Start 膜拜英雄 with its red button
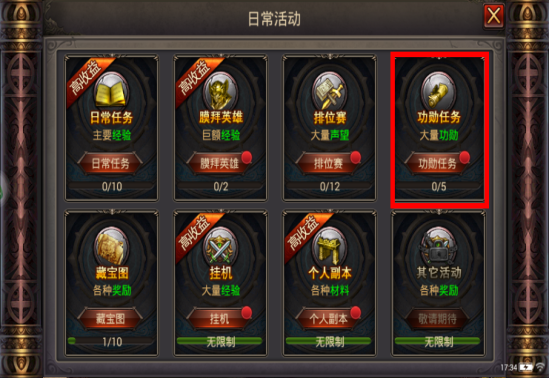 (219, 163)
